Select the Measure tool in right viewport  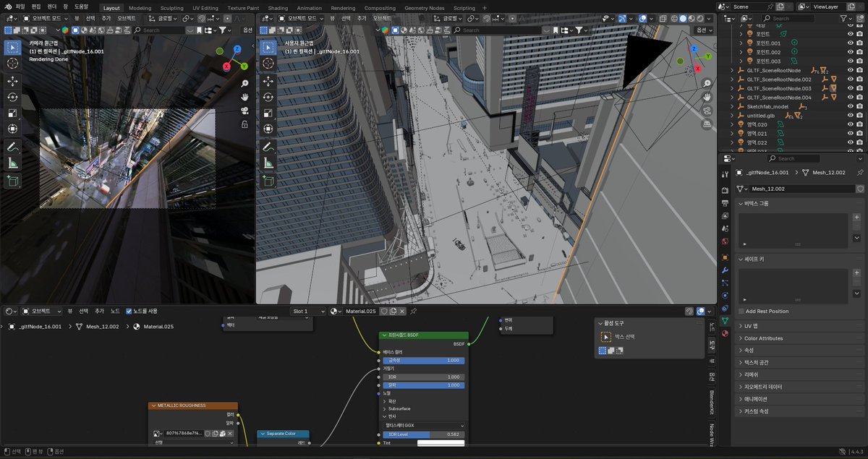[268, 163]
